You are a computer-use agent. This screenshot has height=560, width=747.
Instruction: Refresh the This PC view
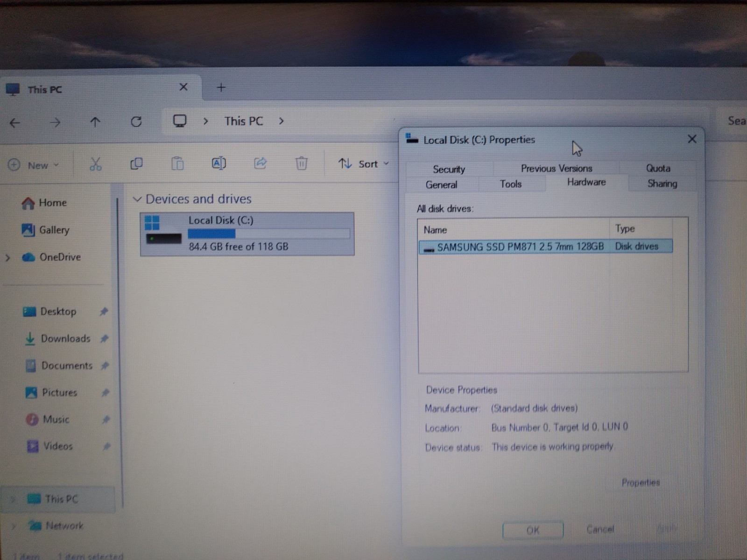tap(136, 122)
